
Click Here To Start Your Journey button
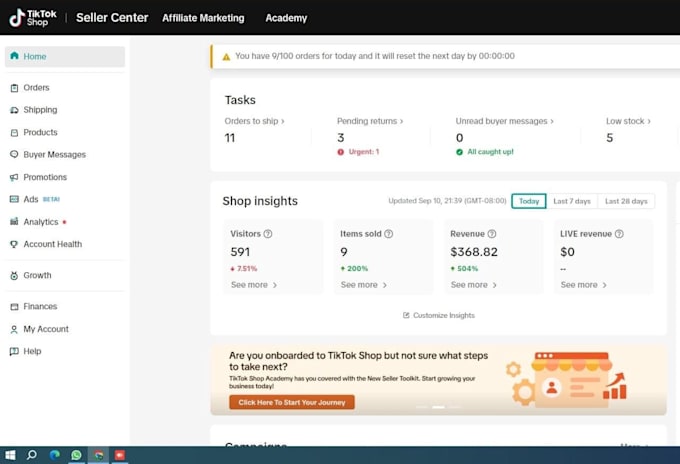pyautogui.click(x=292, y=402)
